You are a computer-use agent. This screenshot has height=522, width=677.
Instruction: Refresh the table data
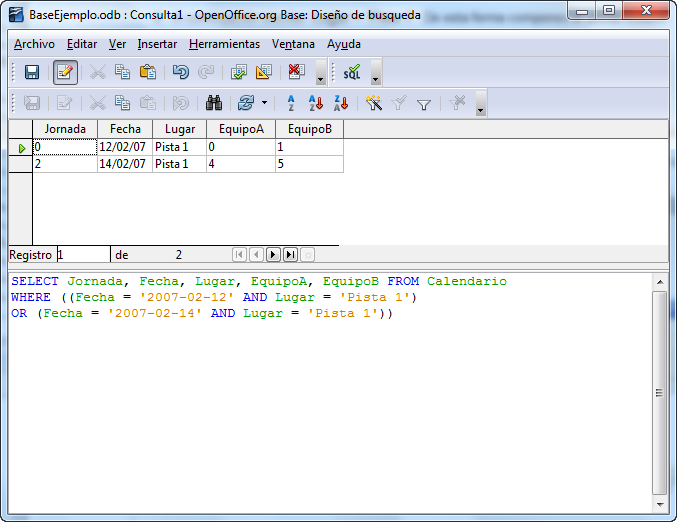247,103
